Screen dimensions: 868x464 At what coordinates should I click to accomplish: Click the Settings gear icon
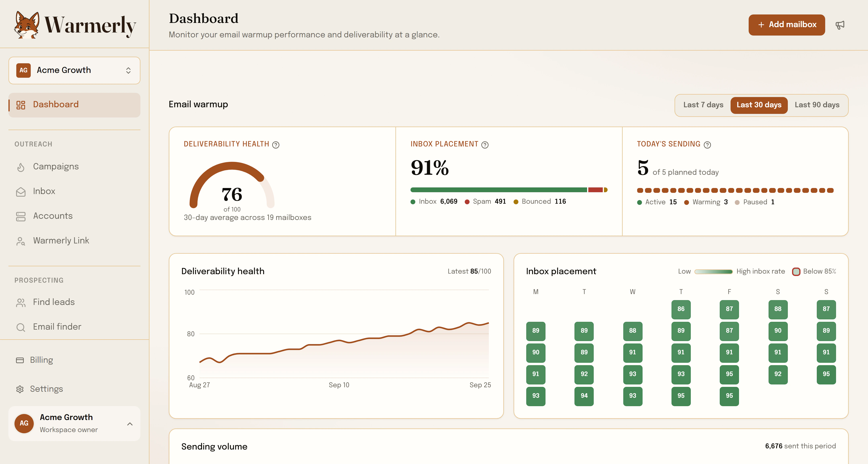(20, 389)
